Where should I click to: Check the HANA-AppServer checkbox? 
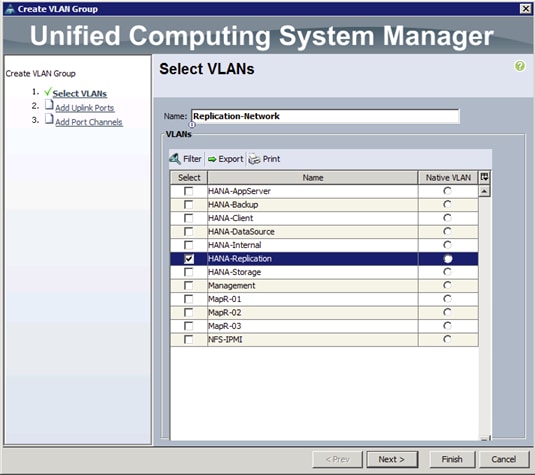point(188,191)
